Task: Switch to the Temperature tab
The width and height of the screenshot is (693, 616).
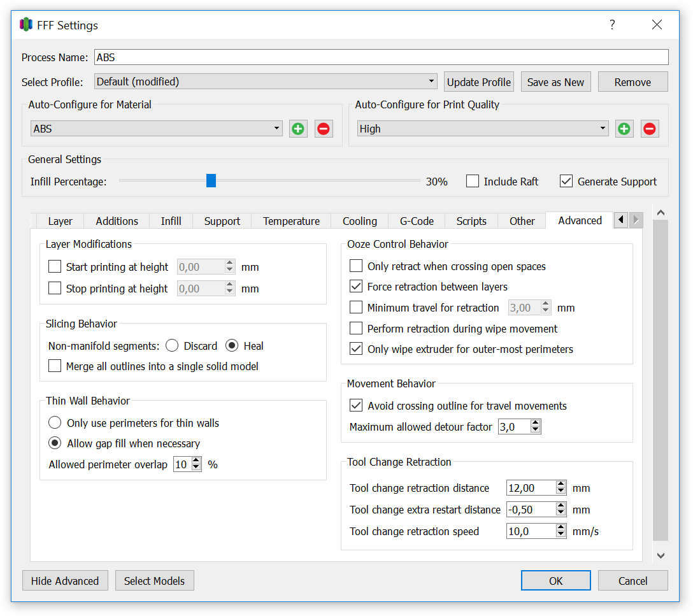Action: tap(291, 221)
